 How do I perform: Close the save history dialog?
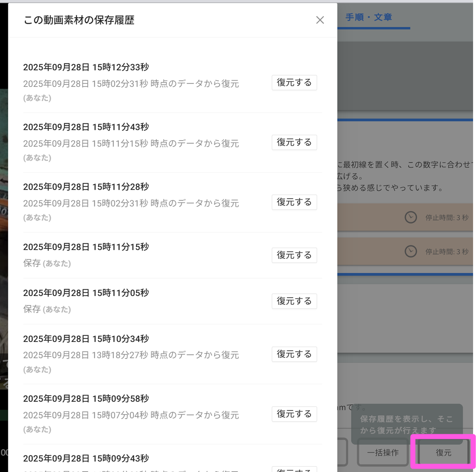click(320, 20)
